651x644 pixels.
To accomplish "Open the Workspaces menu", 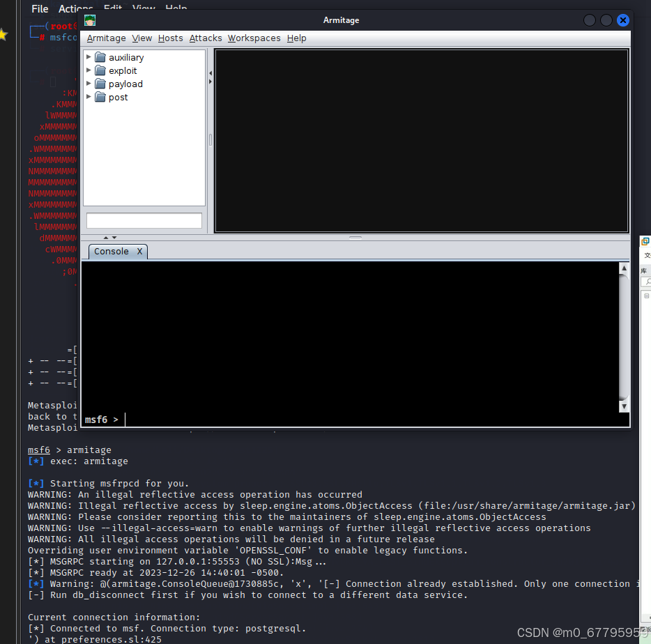I will coord(254,38).
